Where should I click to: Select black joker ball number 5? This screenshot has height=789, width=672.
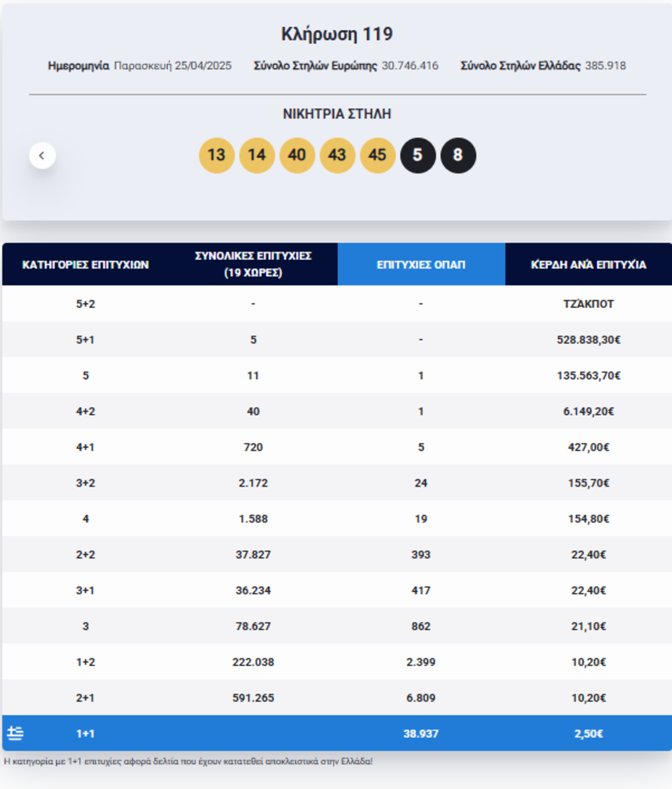pos(418,155)
